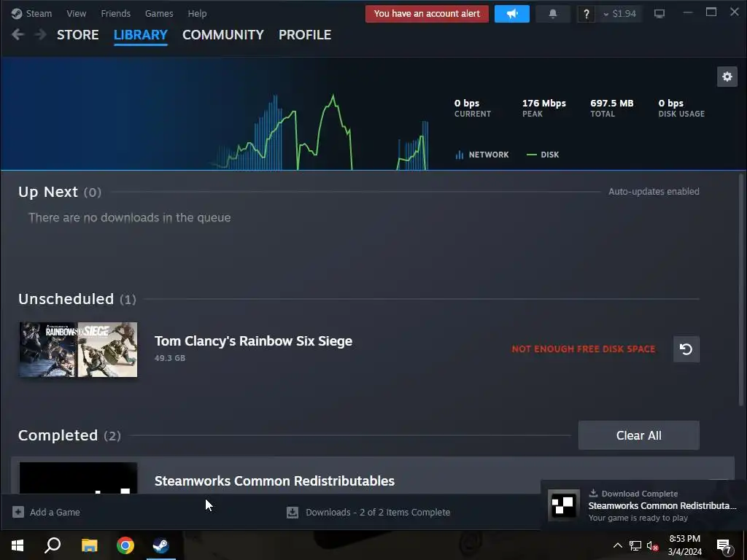Show hidden system tray icons

pyautogui.click(x=617, y=545)
